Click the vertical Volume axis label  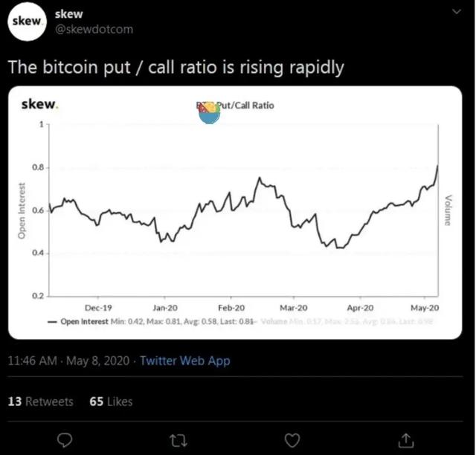coord(448,209)
